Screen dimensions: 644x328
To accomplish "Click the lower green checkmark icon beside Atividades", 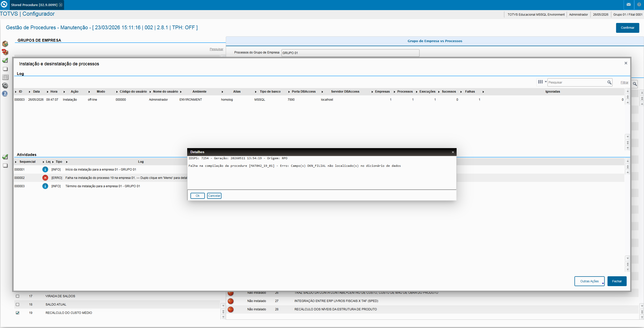I will click(x=5, y=157).
